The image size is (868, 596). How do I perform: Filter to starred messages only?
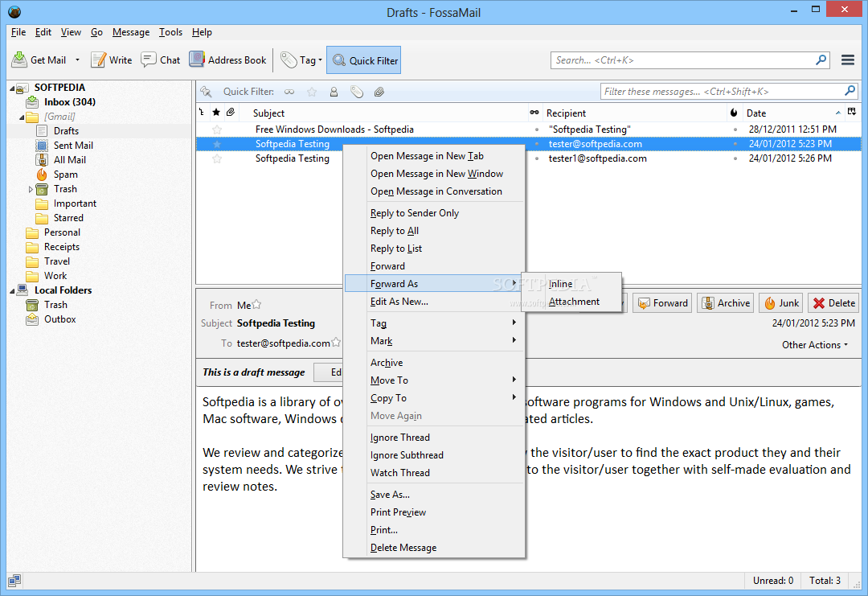point(312,92)
